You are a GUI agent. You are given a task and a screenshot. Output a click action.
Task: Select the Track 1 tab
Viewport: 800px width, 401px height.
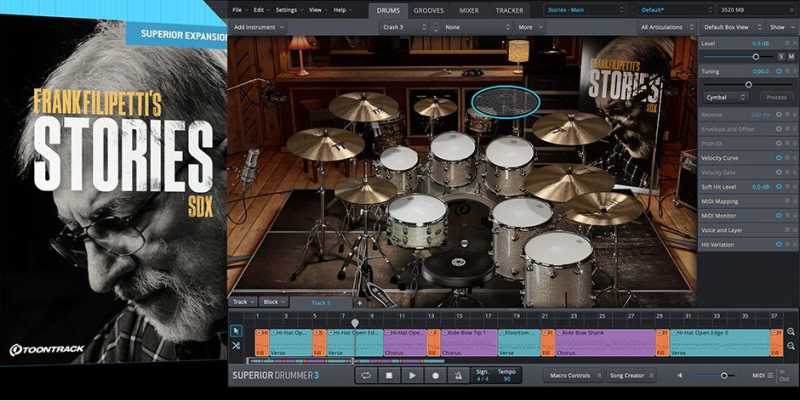(321, 303)
